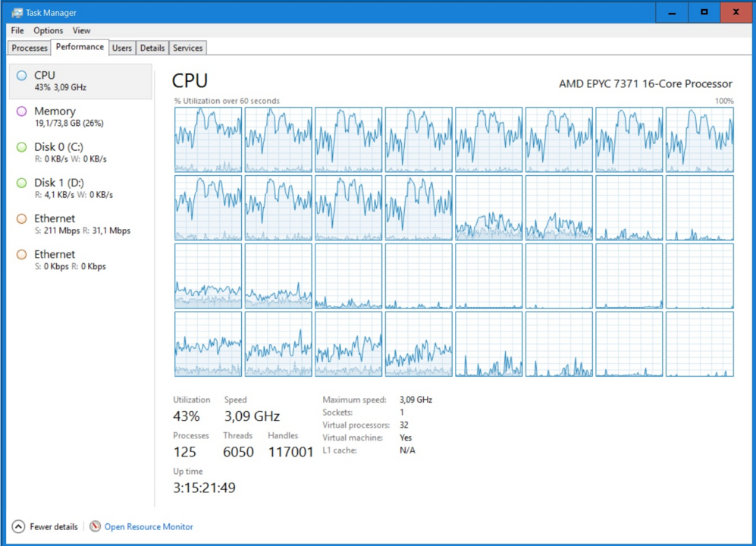Open the View menu
Screen dimensions: 756x546
click(81, 30)
